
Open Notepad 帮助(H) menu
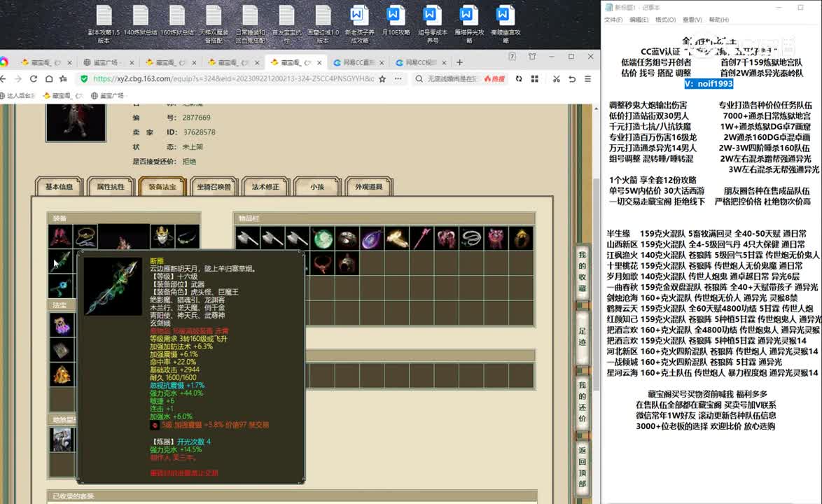pos(719,20)
